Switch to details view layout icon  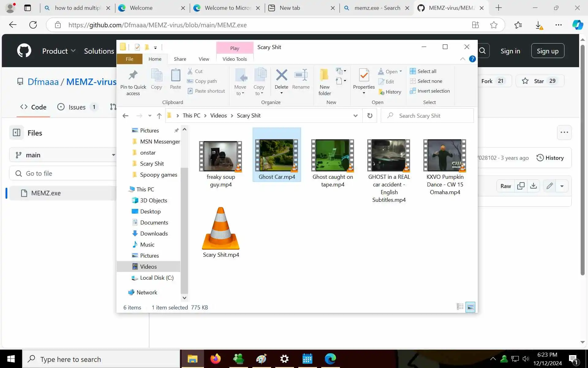[x=460, y=307]
